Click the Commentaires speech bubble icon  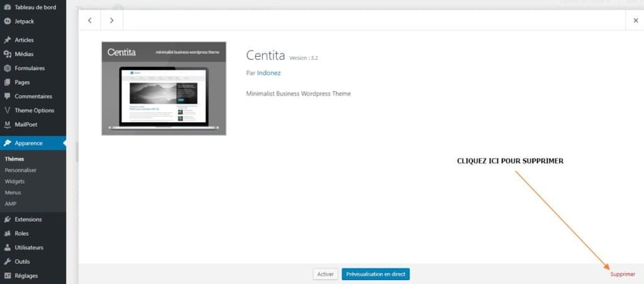[7, 96]
